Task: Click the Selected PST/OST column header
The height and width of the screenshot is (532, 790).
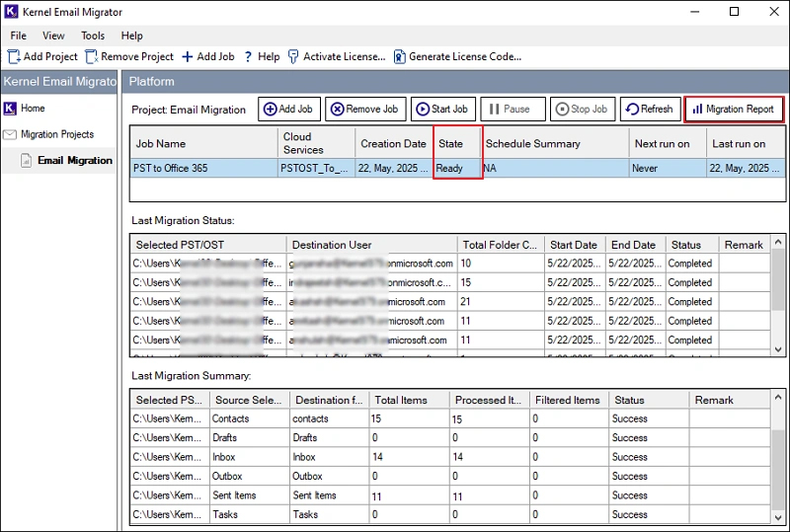Action: pyautogui.click(x=208, y=245)
